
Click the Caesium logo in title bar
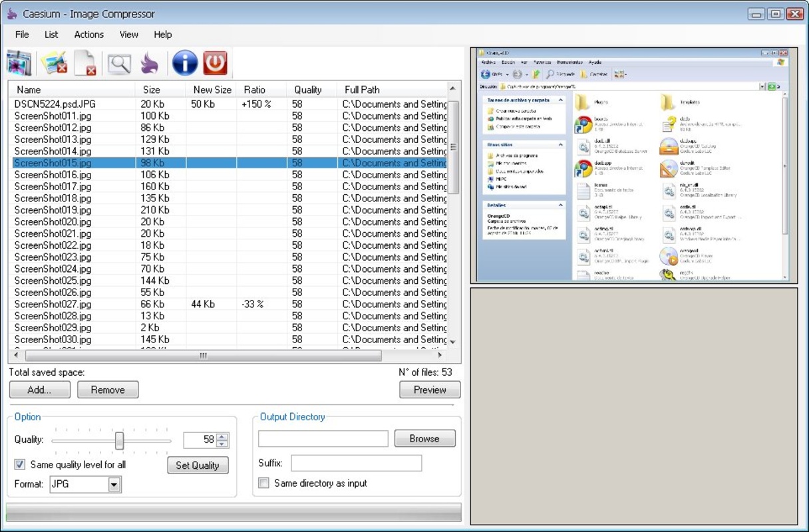(11, 14)
